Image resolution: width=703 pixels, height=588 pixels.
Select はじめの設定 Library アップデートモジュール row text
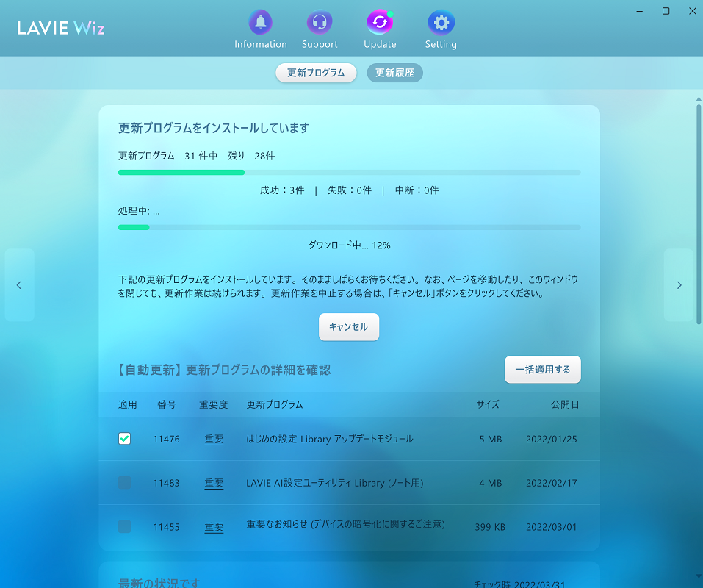pyautogui.click(x=330, y=439)
